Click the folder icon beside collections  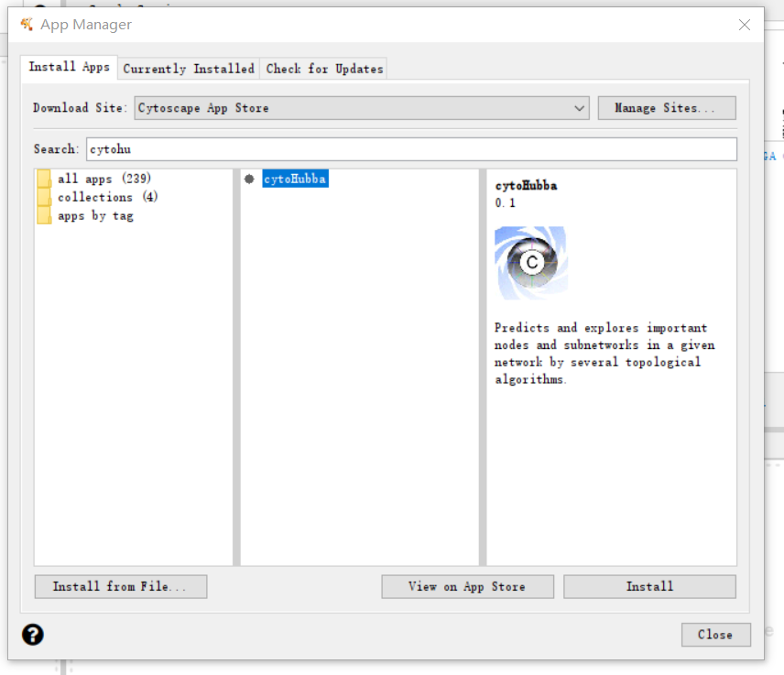pos(44,197)
